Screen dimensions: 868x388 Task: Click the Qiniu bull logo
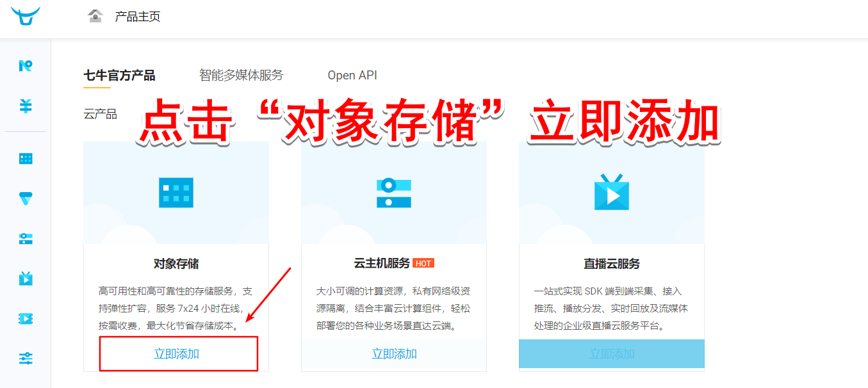coord(26,15)
